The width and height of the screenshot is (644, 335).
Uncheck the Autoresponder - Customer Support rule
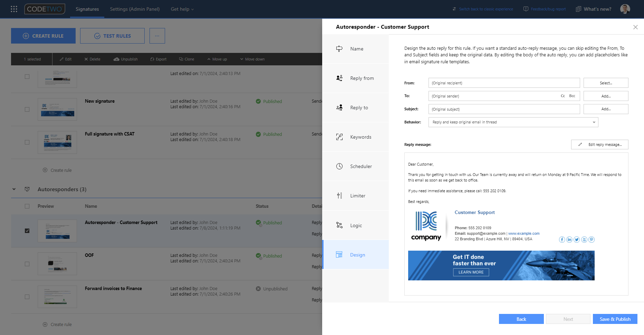tap(27, 231)
